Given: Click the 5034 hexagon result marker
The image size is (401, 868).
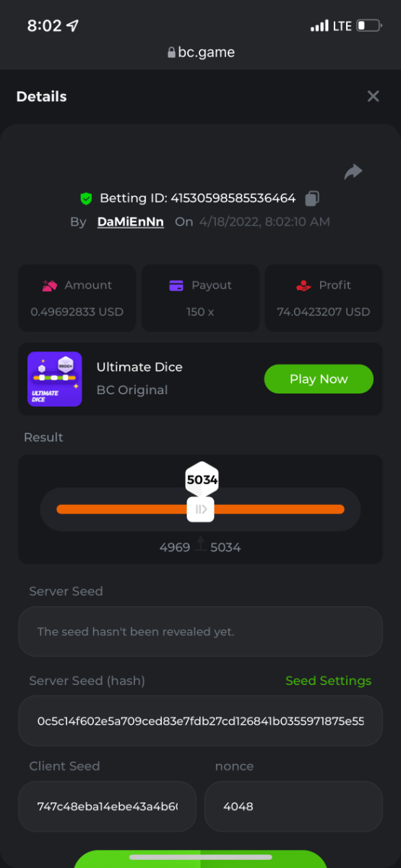Looking at the screenshot, I should (202, 479).
